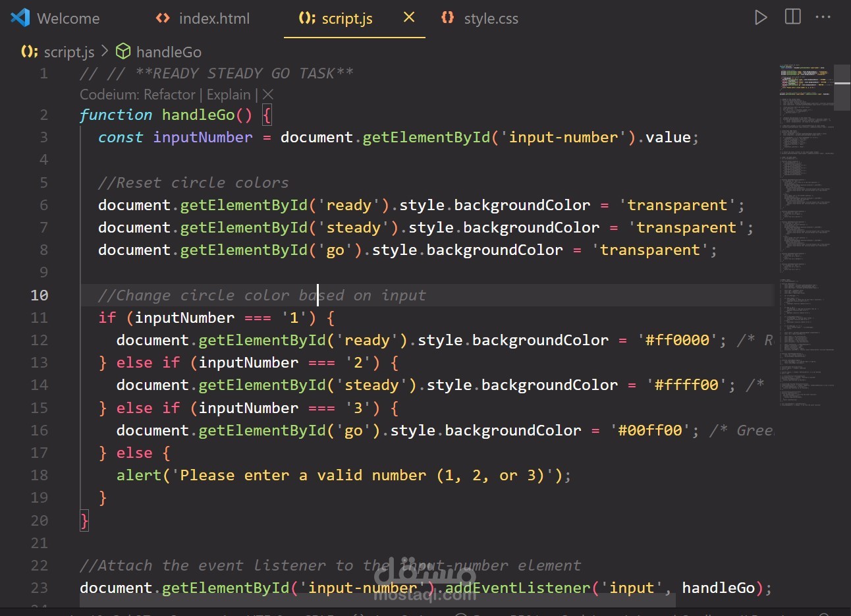Click the breadcrumb JS file icon
The image size is (851, 616).
pyautogui.click(x=30, y=51)
